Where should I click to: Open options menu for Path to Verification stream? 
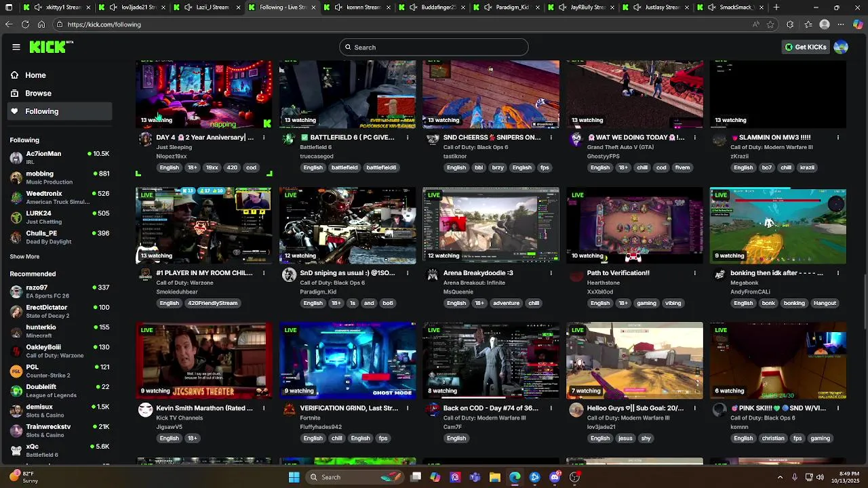tap(694, 273)
